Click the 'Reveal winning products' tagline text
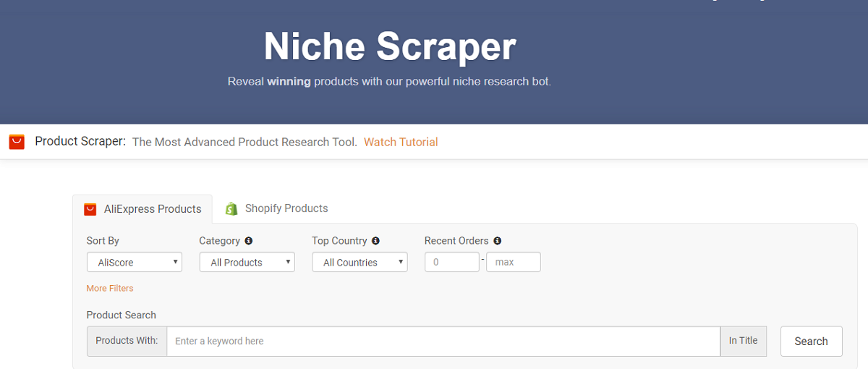This screenshot has width=868, height=369. pos(389,82)
